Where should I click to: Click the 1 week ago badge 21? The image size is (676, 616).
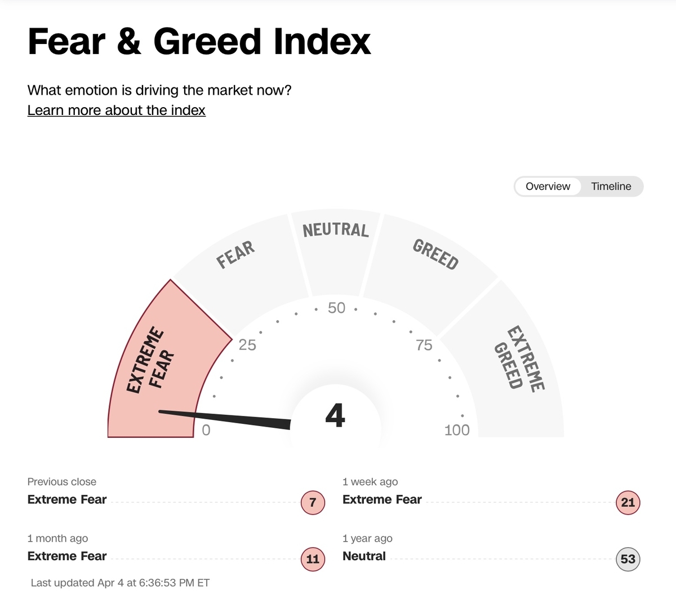[x=628, y=502]
